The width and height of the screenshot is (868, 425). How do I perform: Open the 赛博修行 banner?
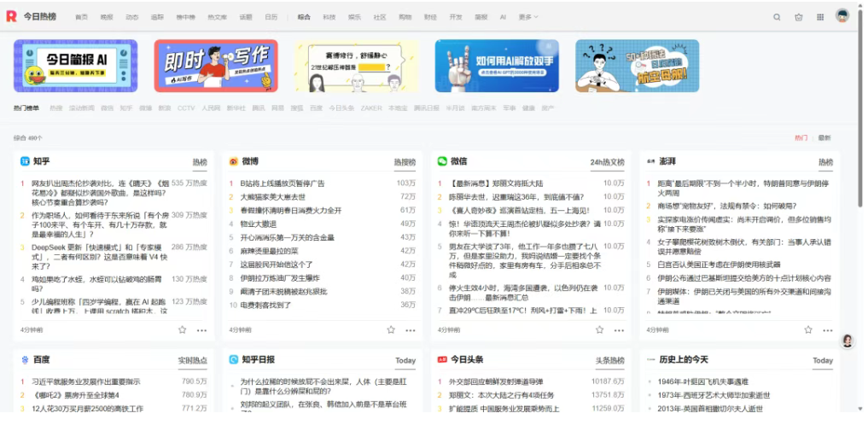tap(357, 66)
